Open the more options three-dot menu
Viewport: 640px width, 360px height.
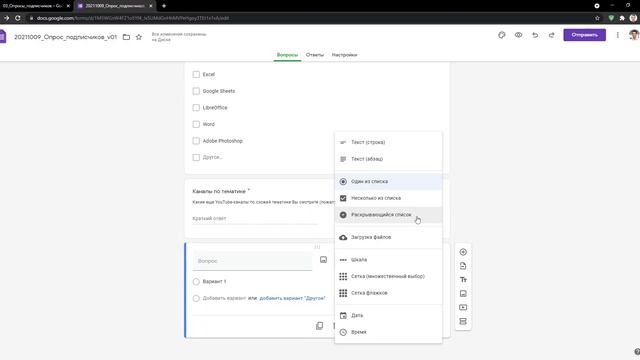click(x=618, y=35)
